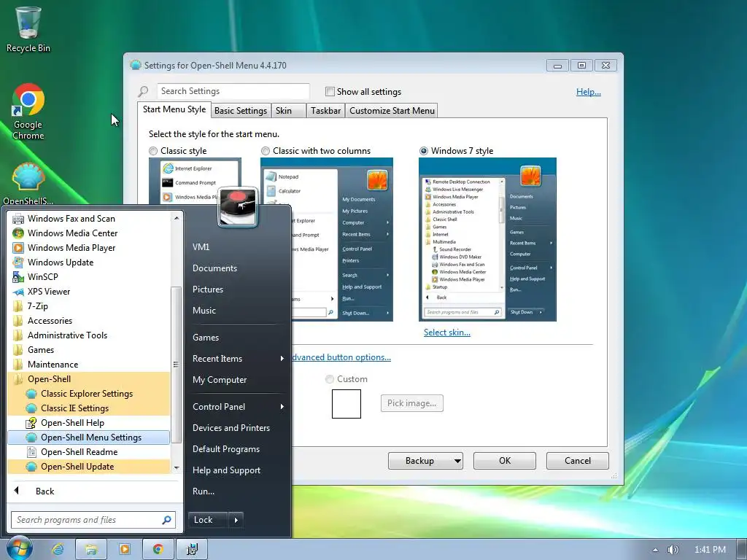Screen dimensions: 747x560
Task: Open the arrow next to Lock
Action: tap(236, 520)
